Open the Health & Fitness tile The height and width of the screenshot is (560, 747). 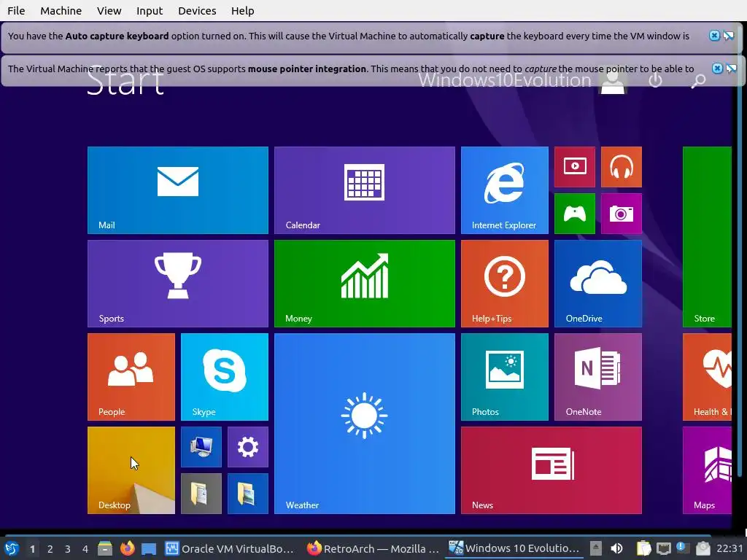click(707, 377)
